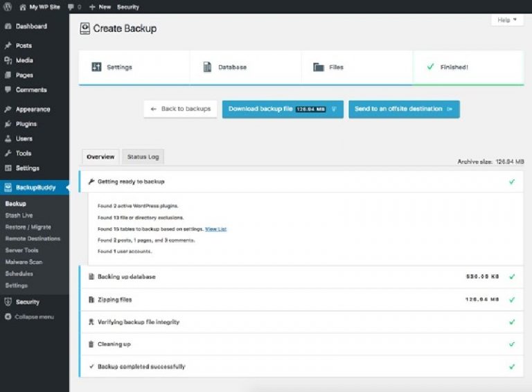Click Cleaning up trash icon

pos(91,344)
